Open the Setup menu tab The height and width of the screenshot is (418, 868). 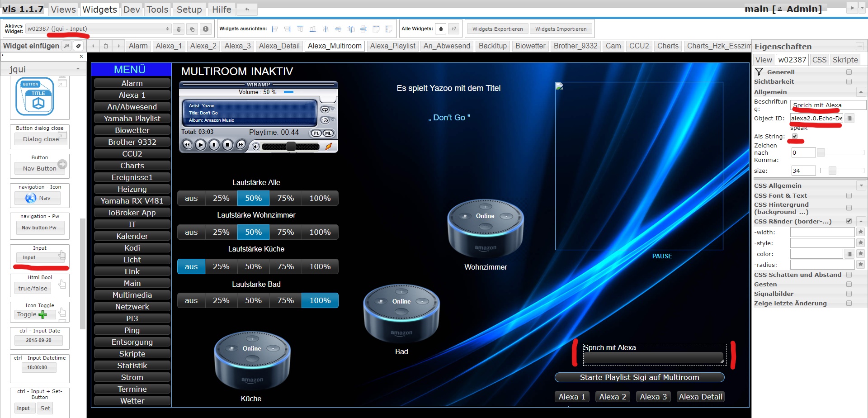tap(189, 9)
